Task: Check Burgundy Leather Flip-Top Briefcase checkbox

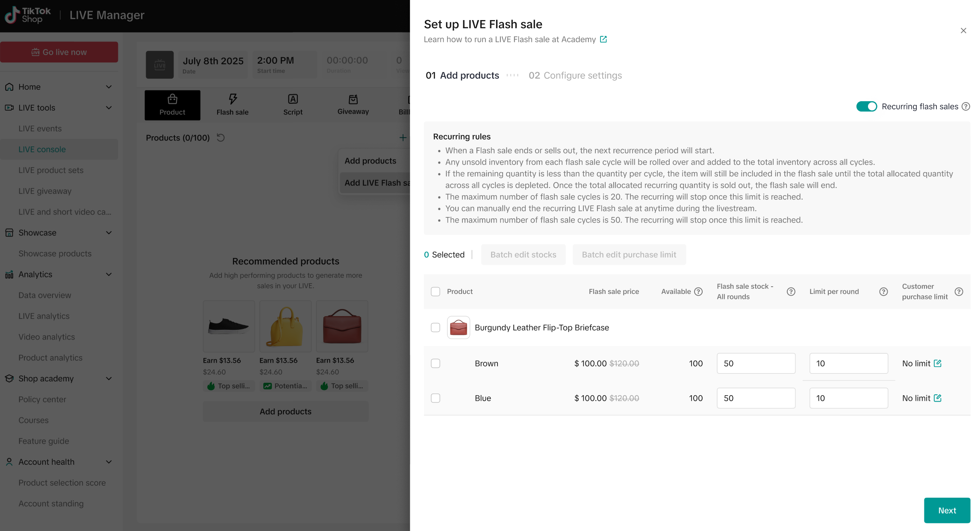Action: tap(435, 327)
